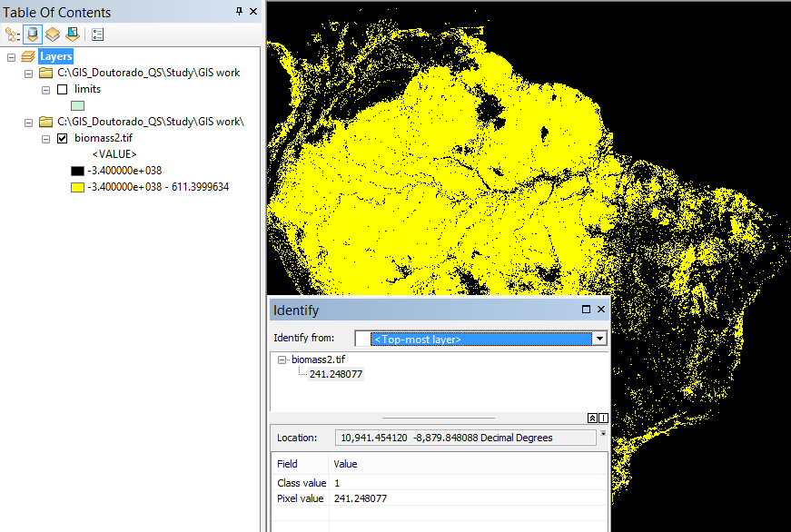Open the Table Of Contents Options icon

tap(97, 34)
